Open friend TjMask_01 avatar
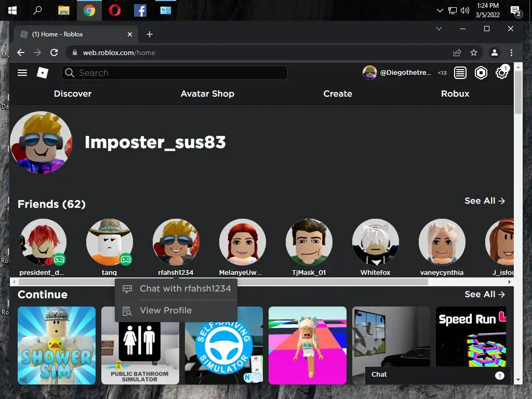 click(309, 242)
